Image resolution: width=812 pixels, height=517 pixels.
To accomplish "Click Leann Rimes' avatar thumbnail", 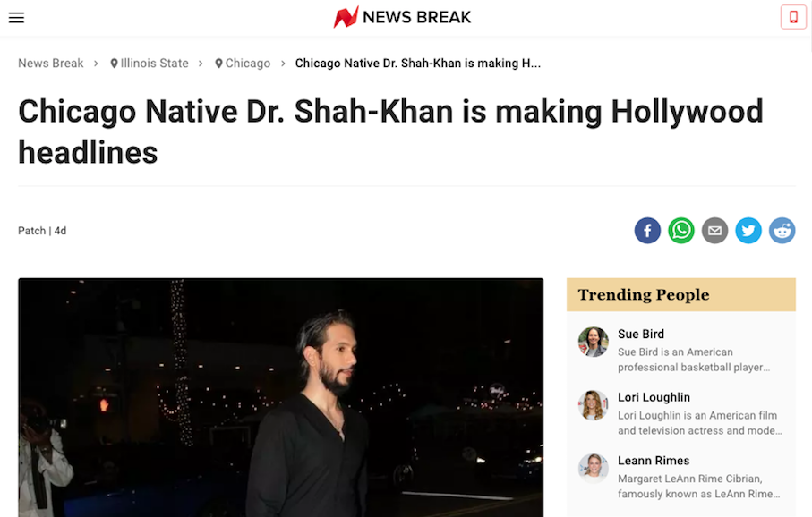I will (x=593, y=469).
